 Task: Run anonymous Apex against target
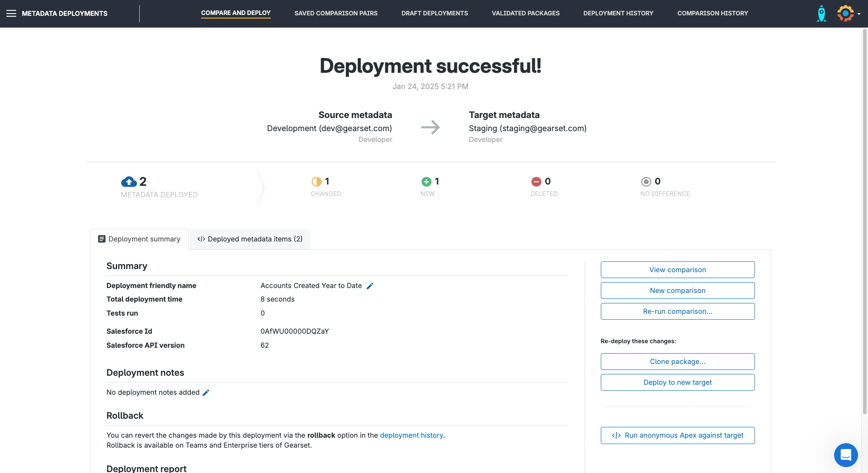click(677, 435)
